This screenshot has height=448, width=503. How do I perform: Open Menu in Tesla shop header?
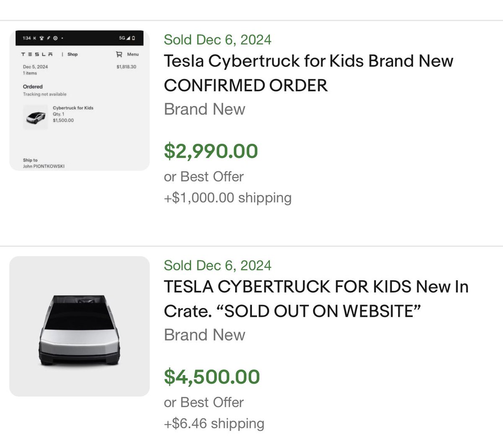133,54
